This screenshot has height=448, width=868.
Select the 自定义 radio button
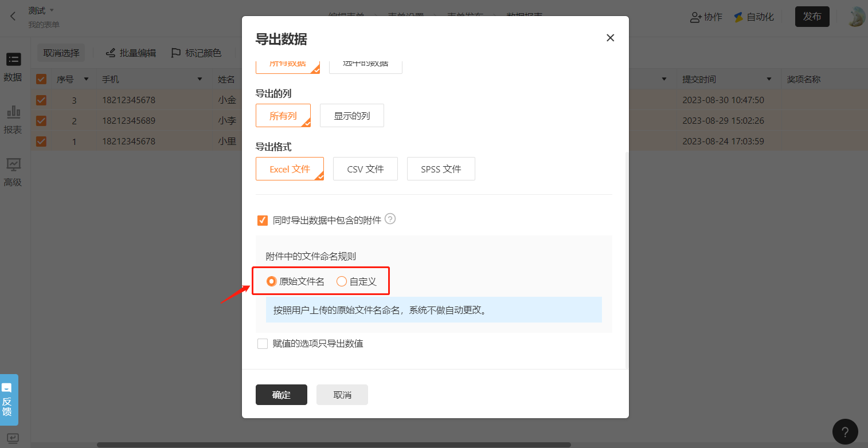342,281
